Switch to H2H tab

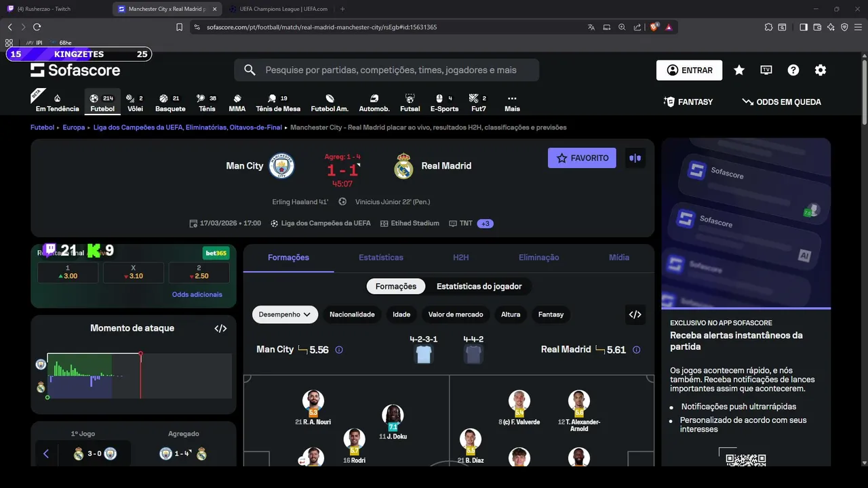click(x=461, y=258)
